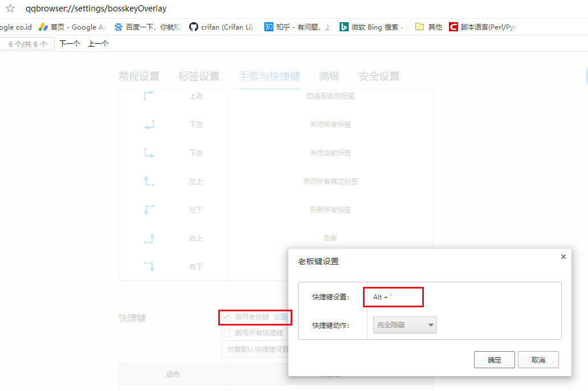Click 下一个 in the find bar
This screenshot has height=391, width=588.
point(70,43)
